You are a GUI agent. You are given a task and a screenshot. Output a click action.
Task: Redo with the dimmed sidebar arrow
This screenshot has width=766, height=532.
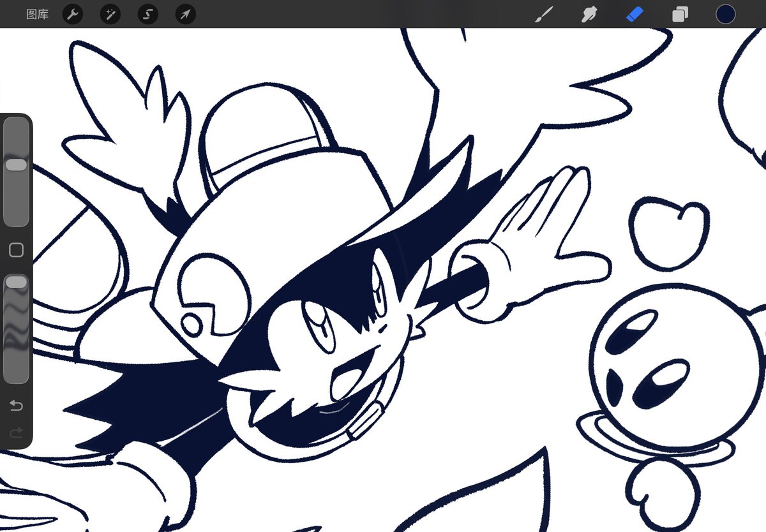point(16,433)
